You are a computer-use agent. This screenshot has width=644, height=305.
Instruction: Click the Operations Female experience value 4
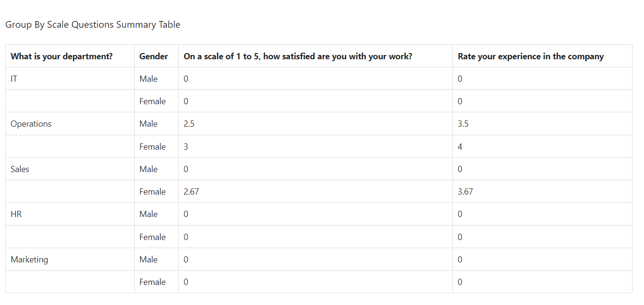460,147
